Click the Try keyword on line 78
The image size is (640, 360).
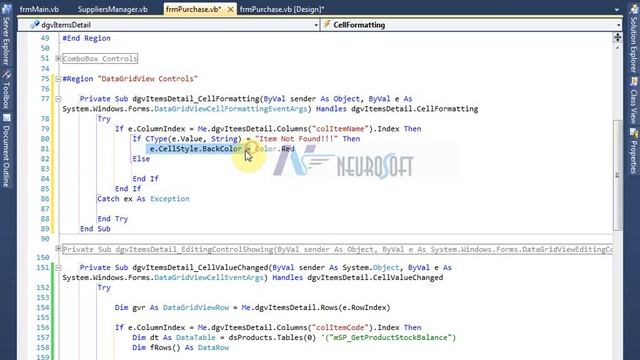coord(104,119)
